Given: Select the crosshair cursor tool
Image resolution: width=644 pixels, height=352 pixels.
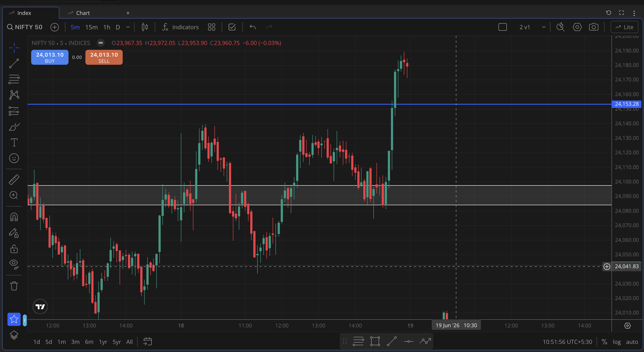Looking at the screenshot, I should point(14,47).
